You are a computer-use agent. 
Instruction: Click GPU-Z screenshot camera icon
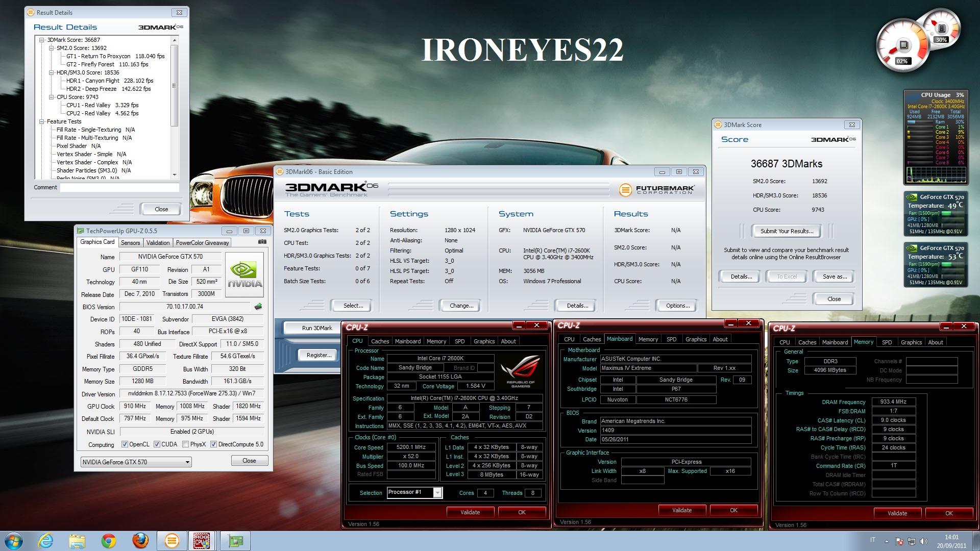click(x=262, y=242)
